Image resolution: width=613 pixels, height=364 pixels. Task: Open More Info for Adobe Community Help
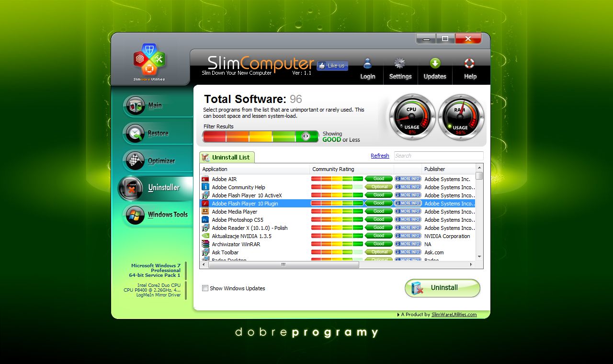pyautogui.click(x=408, y=187)
